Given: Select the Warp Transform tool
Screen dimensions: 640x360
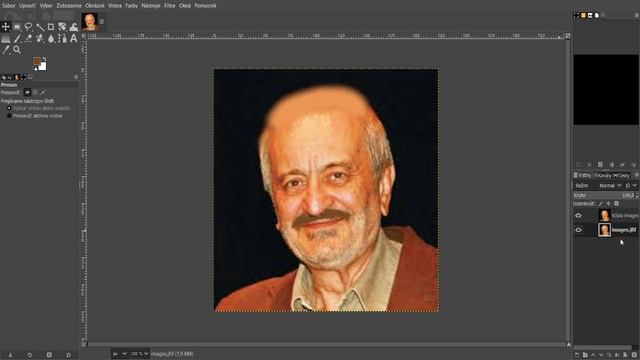Looking at the screenshot, I should pos(74,27).
